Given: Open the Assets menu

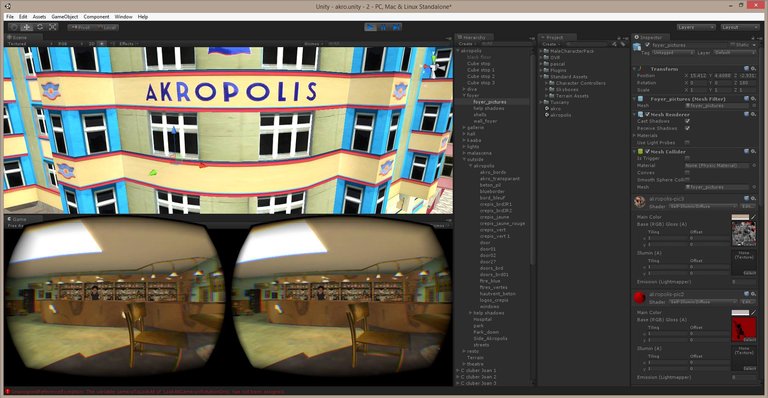Looking at the screenshot, I should 39,17.
